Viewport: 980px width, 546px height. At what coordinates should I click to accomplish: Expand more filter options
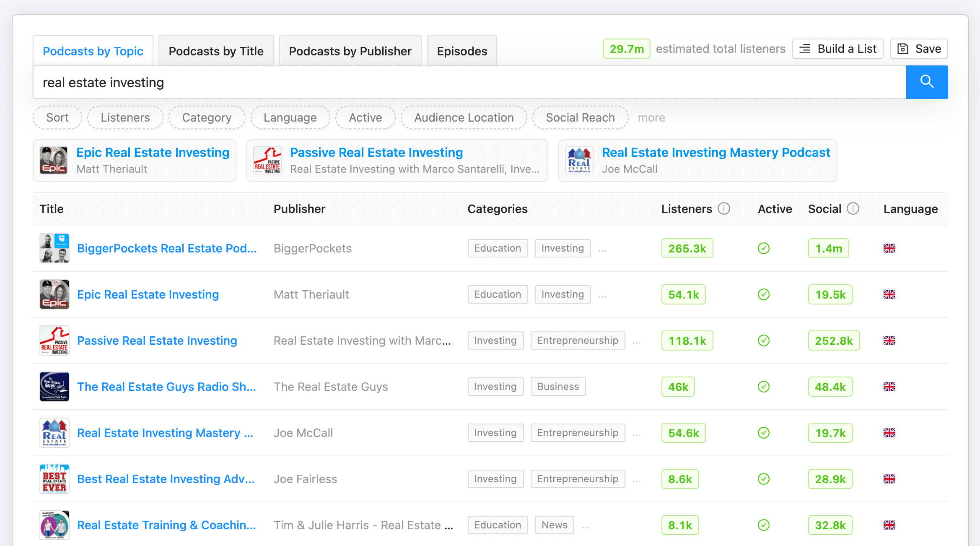tap(651, 118)
